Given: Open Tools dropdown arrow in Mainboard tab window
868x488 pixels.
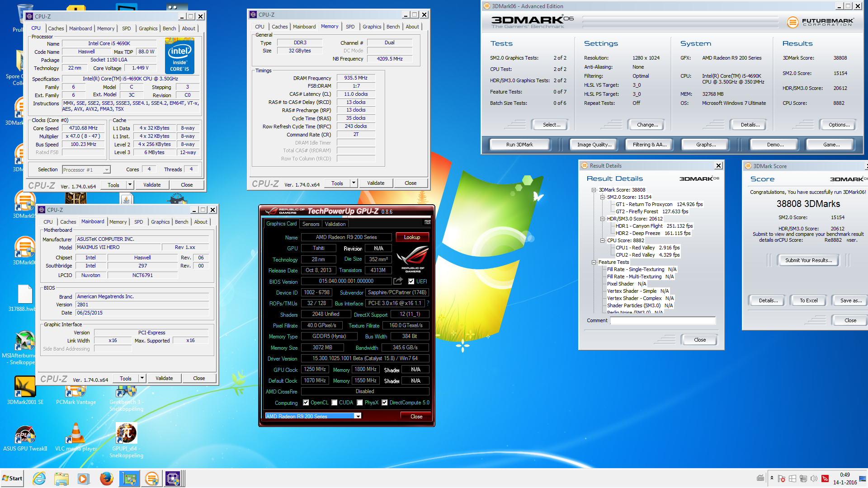Looking at the screenshot, I should (142, 378).
